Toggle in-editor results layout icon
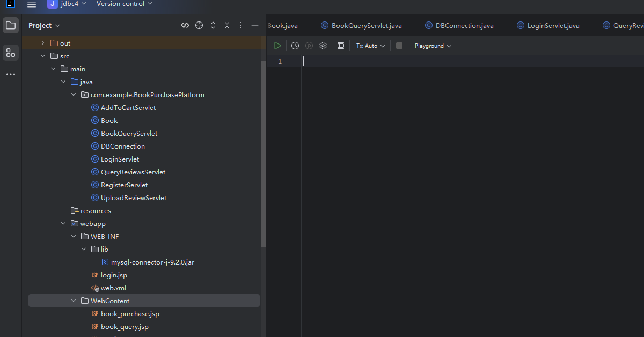The image size is (644, 337). (341, 46)
